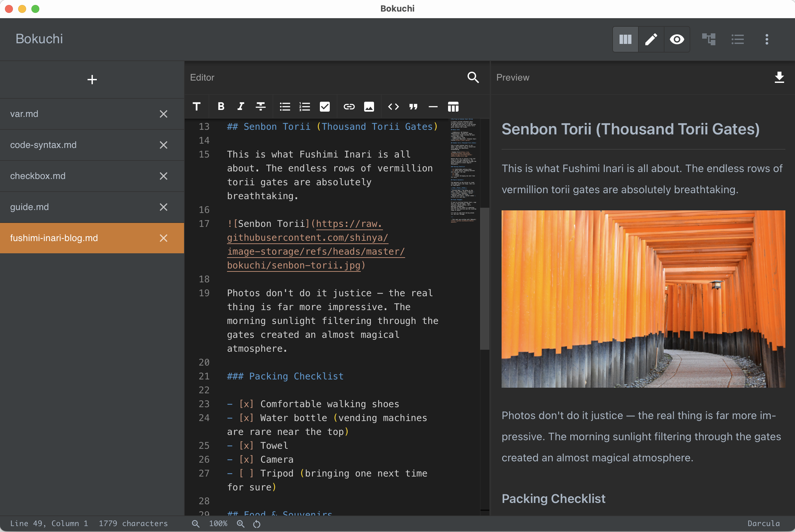Enable preview-only mode with eye icon

point(677,39)
